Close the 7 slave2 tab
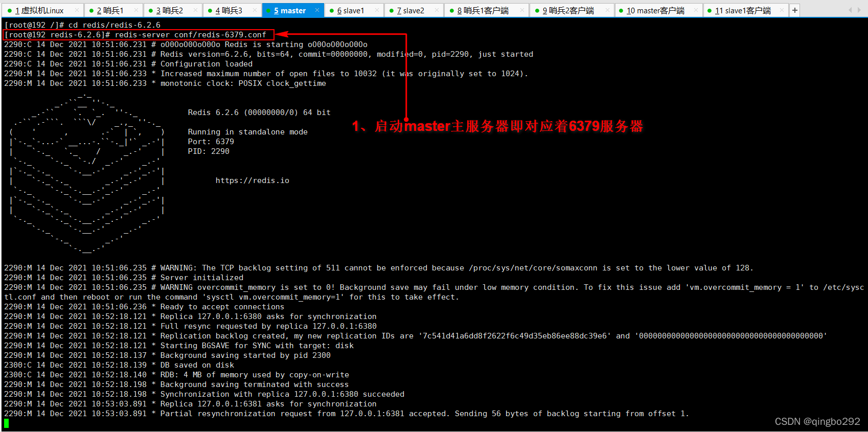Image resolution: width=868 pixels, height=432 pixels. pos(437,10)
